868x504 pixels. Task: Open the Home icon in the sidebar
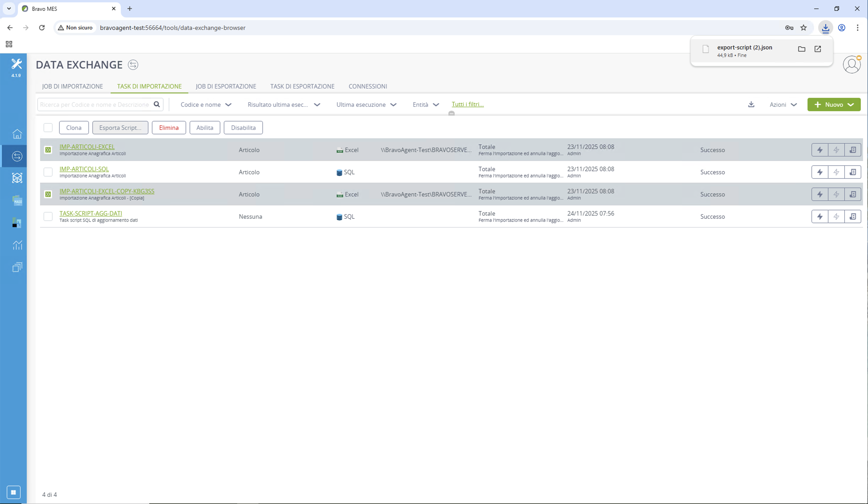coord(17,134)
